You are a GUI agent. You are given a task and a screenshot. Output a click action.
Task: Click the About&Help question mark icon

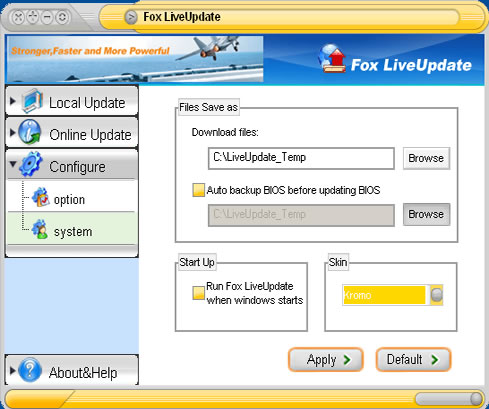pyautogui.click(x=30, y=370)
